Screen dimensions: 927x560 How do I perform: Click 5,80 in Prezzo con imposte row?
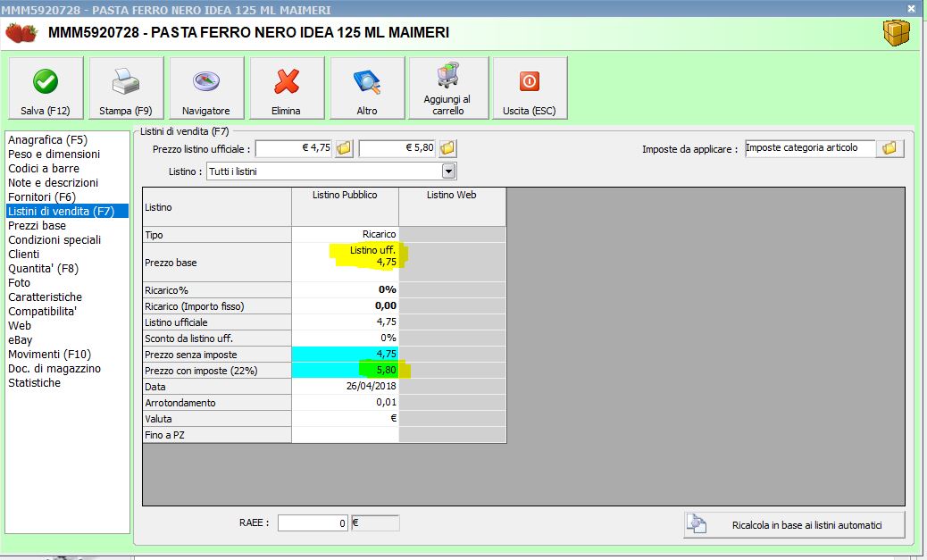346,370
